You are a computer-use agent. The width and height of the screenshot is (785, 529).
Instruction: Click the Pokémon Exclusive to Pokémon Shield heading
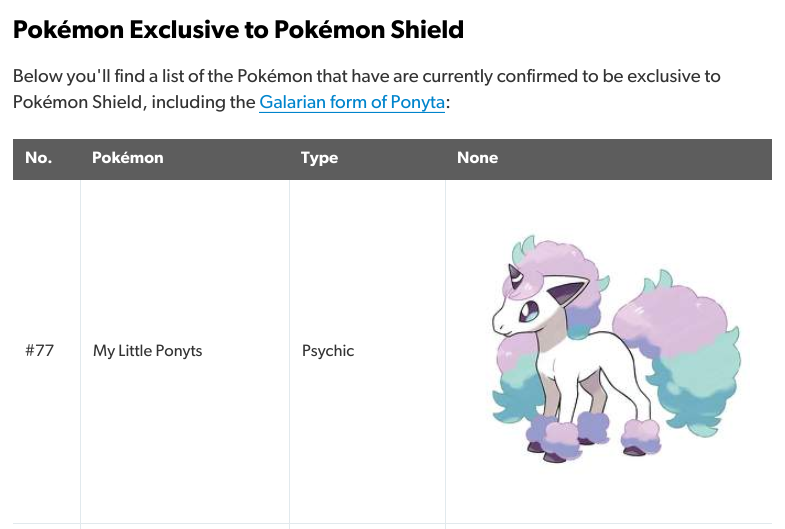coord(238,29)
